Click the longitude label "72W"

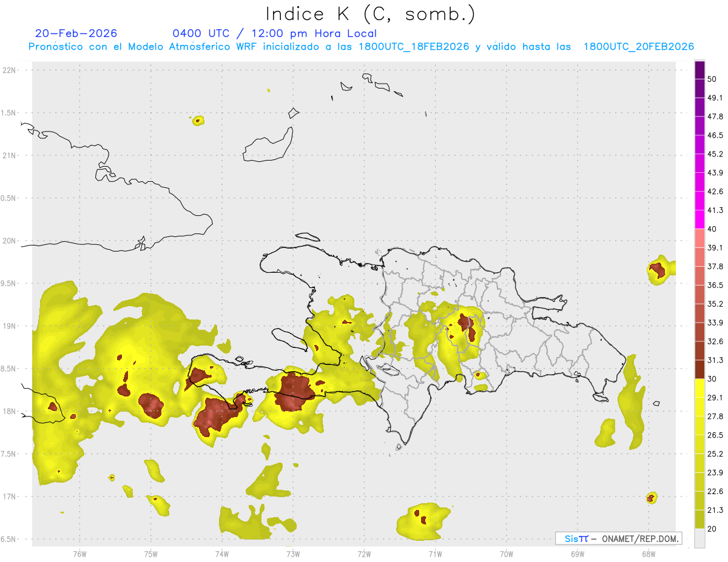coord(364,554)
